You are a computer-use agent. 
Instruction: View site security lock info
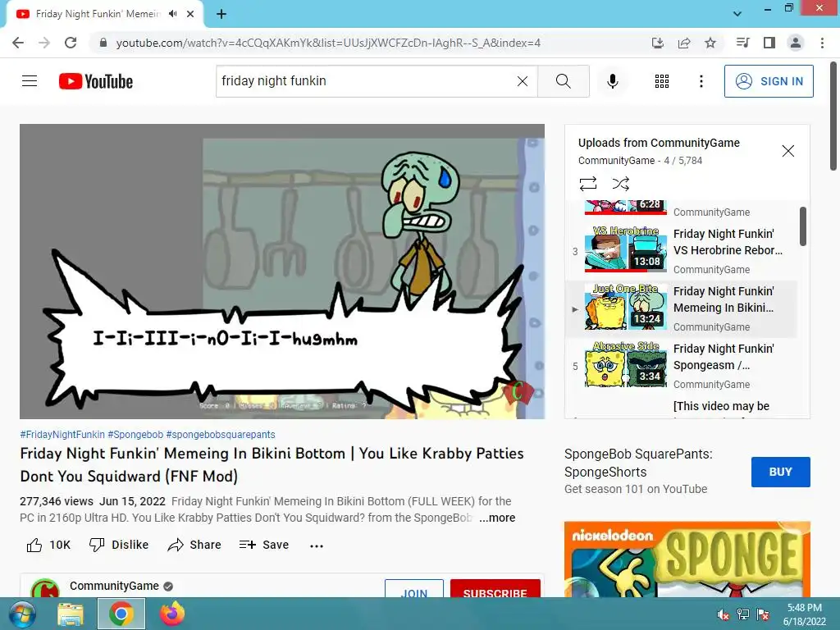tap(103, 43)
